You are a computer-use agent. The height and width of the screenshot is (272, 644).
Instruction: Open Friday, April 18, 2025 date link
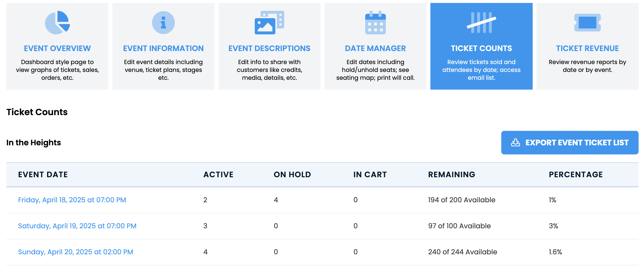point(72,200)
